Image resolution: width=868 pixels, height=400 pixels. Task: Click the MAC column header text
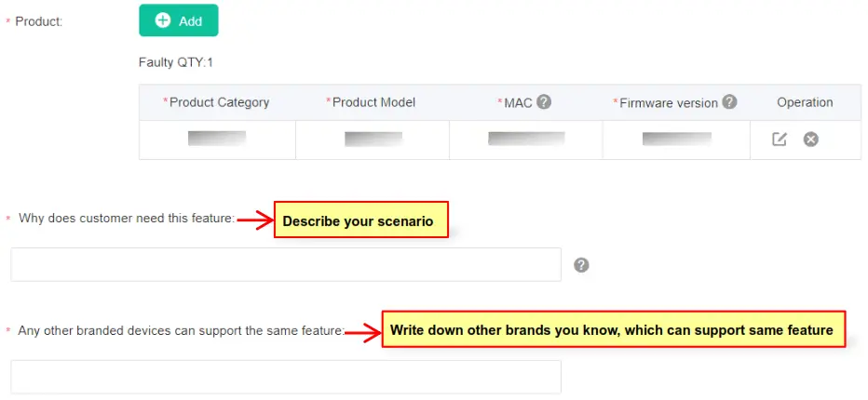pos(516,102)
